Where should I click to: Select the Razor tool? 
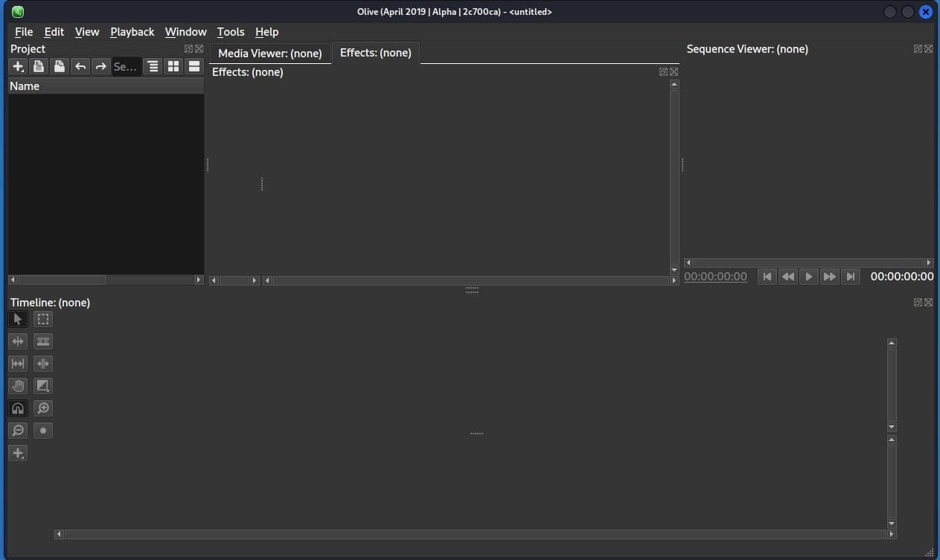coord(43,341)
